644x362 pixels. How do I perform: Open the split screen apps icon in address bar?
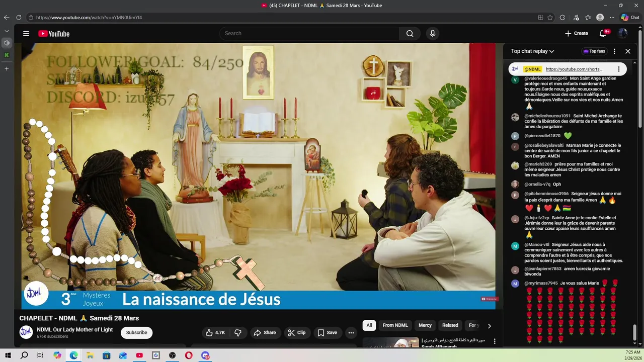point(540,17)
